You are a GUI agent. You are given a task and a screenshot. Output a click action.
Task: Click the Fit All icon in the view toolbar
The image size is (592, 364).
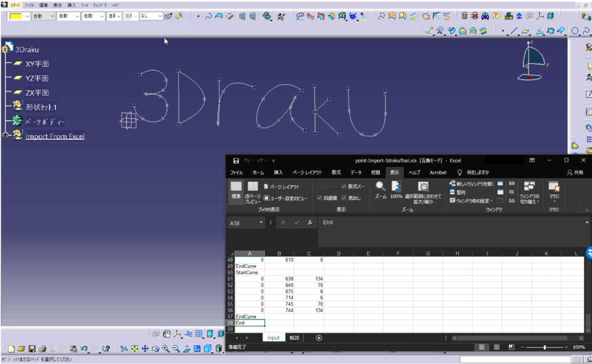click(134, 348)
